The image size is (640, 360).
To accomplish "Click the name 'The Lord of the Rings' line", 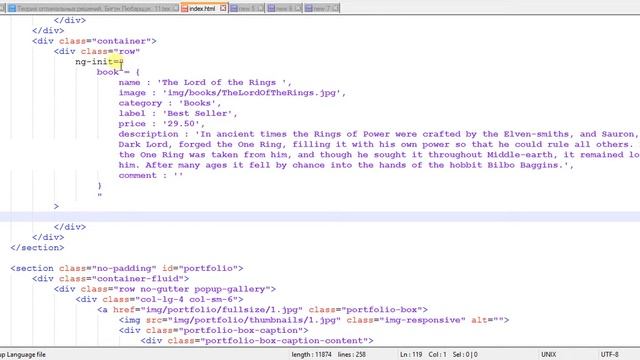I will (205, 82).
